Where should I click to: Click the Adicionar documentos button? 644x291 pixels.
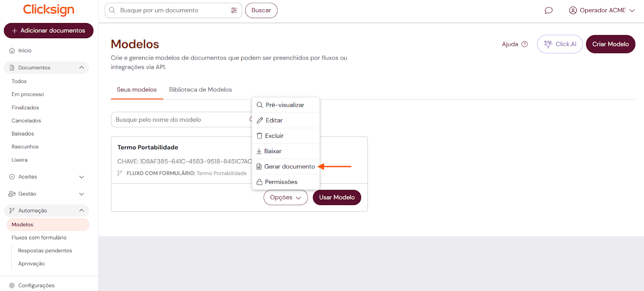[x=49, y=31]
